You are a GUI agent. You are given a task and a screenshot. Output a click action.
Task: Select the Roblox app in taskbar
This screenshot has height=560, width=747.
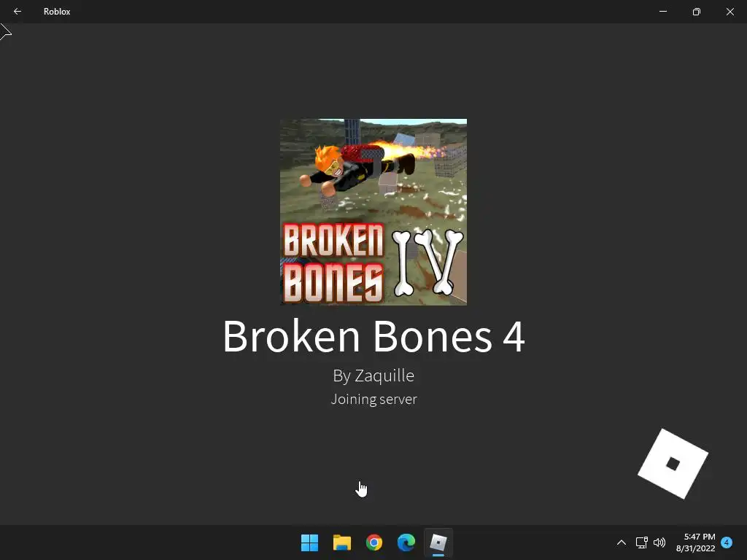tap(438, 542)
